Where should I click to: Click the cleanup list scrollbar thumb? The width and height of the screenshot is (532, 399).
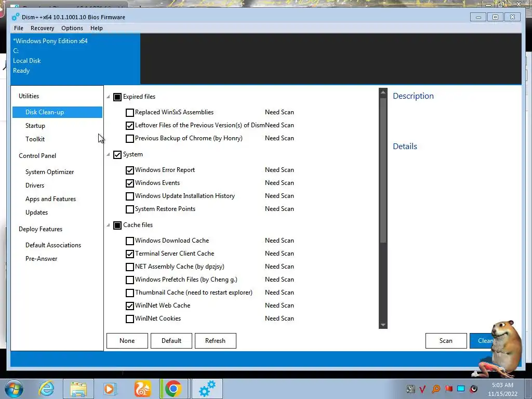[x=383, y=170]
